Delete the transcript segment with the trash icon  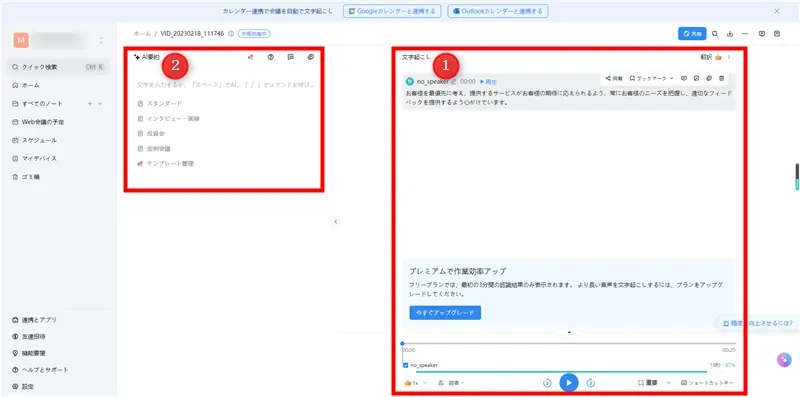pyautogui.click(x=721, y=78)
